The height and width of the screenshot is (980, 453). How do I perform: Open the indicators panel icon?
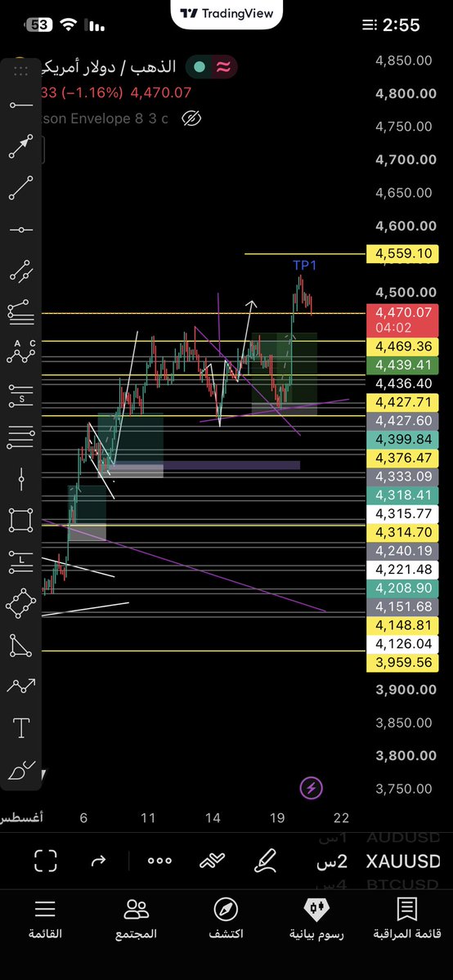point(212,861)
